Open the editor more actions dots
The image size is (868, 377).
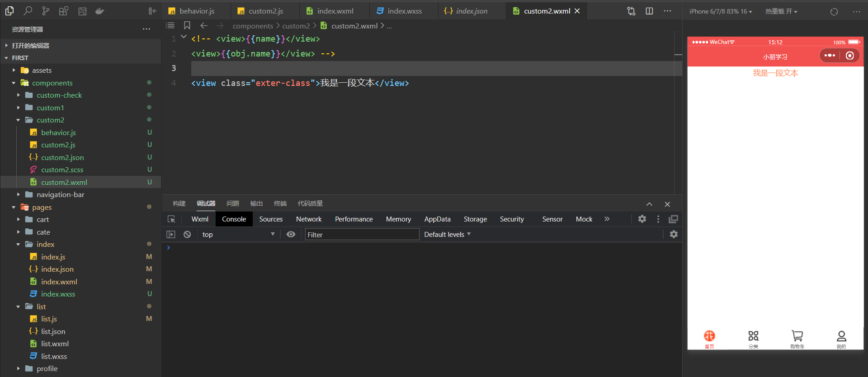[x=667, y=11]
